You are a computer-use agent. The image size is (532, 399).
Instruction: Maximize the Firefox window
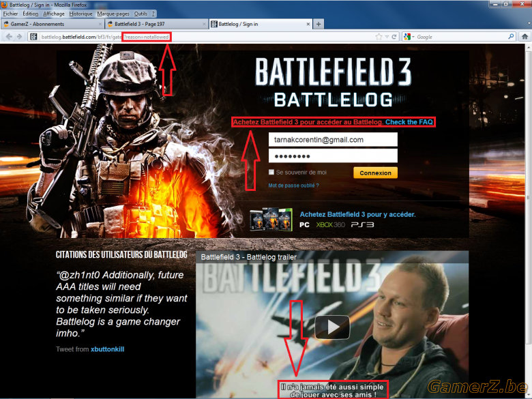point(505,4)
